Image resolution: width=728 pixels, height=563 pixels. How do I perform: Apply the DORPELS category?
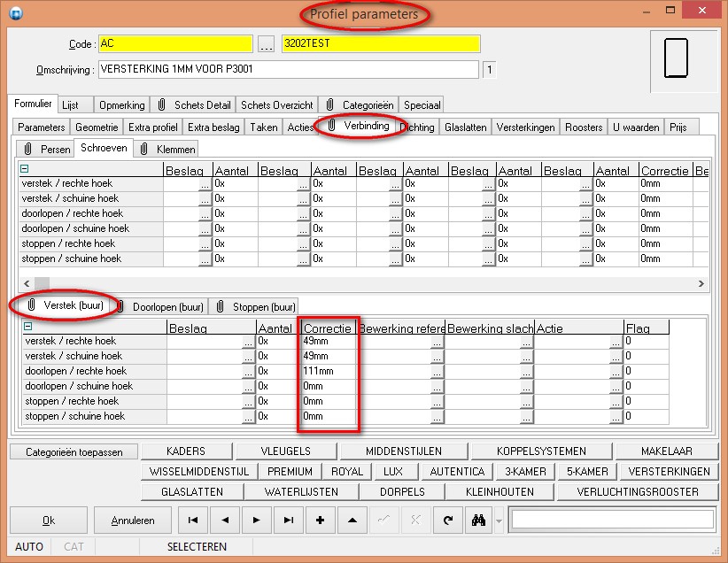coord(403,492)
